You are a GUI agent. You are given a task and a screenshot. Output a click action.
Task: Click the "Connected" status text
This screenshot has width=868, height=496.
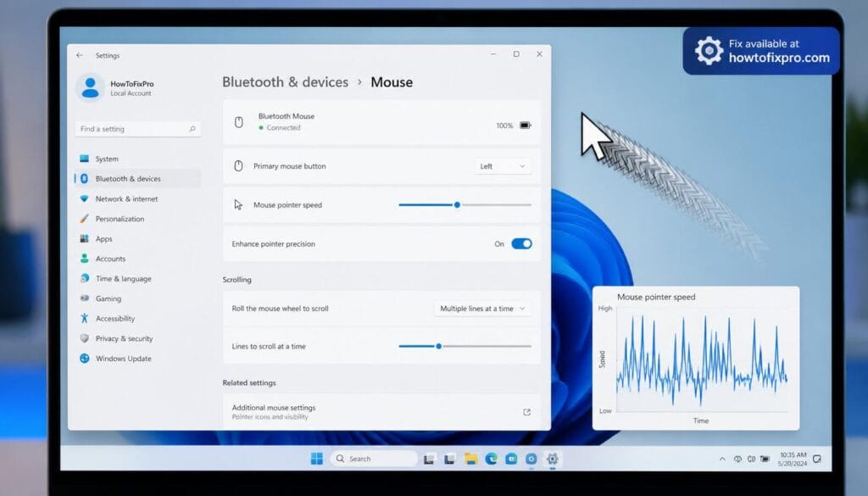click(283, 128)
